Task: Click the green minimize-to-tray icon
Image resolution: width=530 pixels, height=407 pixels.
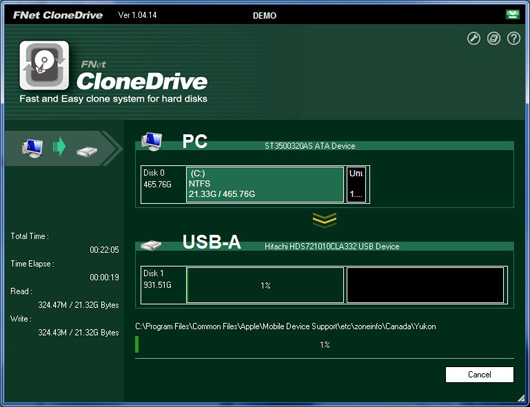Action: 512,15
